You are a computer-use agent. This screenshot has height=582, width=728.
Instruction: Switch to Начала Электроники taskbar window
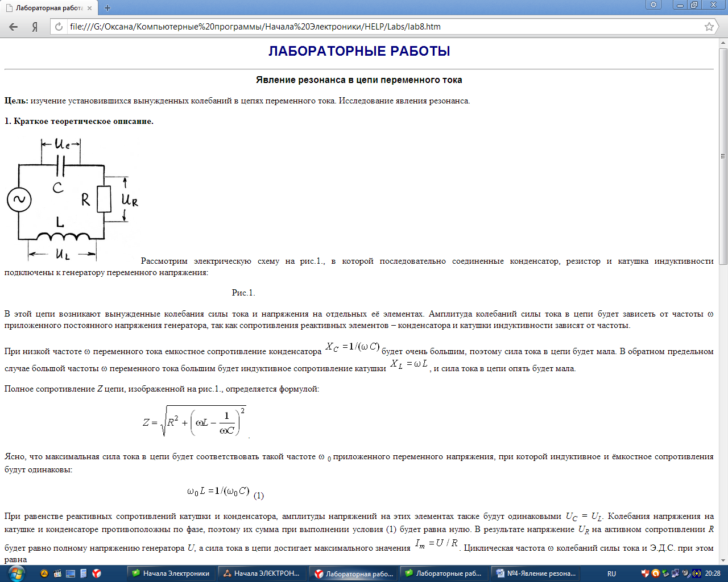coord(172,573)
